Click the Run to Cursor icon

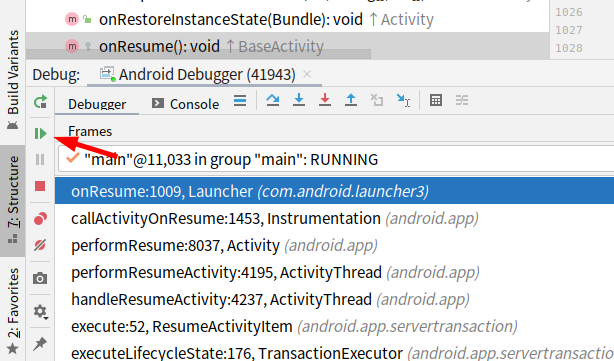(x=403, y=100)
